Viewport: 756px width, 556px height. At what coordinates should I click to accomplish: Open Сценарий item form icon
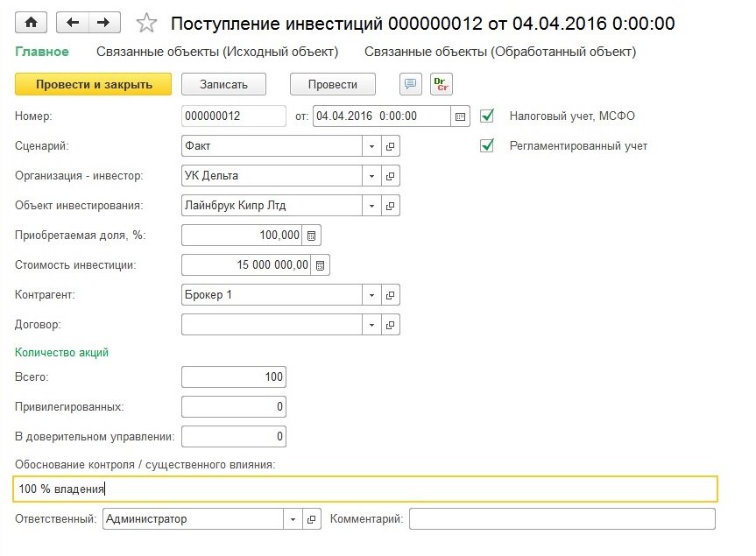pyautogui.click(x=391, y=146)
